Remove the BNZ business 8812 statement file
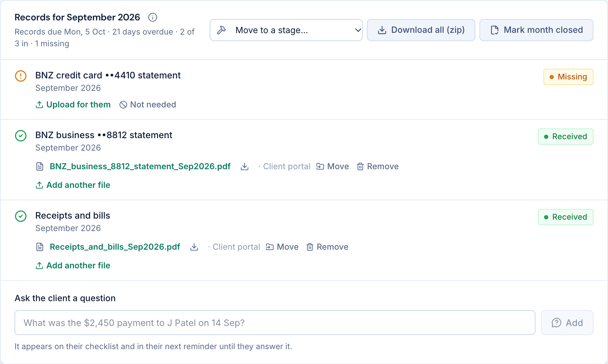 point(378,166)
